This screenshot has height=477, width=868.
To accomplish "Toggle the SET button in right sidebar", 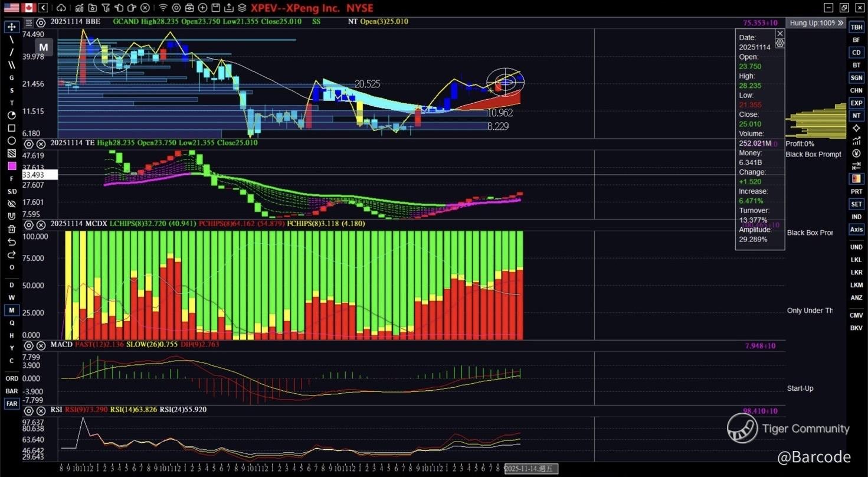I will pyautogui.click(x=856, y=204).
